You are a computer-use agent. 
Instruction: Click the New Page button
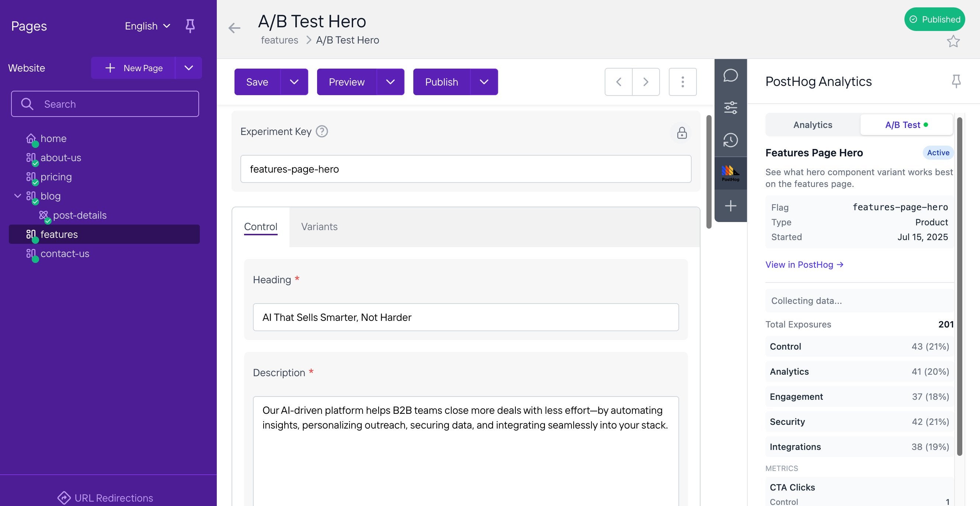(133, 68)
